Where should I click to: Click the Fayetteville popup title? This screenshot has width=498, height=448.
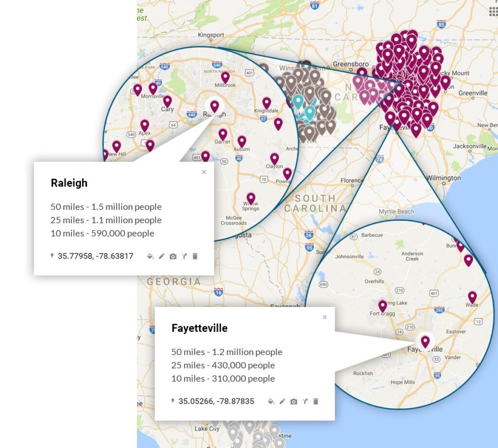coord(199,328)
